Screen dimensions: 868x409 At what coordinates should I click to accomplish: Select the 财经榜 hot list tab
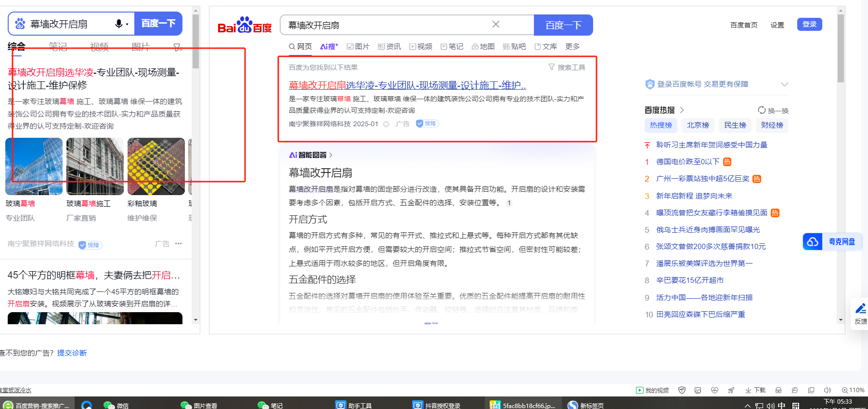point(772,125)
